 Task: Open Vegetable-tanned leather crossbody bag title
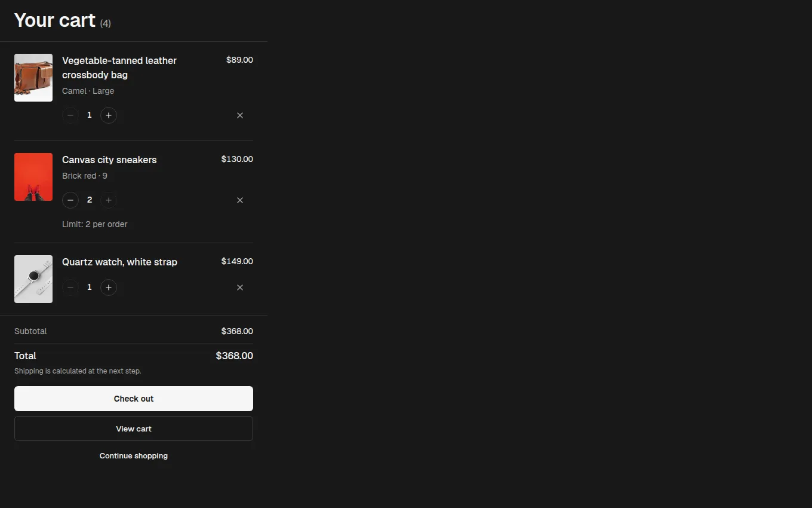[x=119, y=68]
